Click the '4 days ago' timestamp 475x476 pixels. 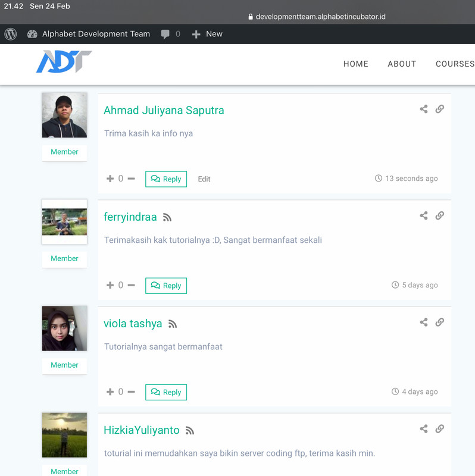420,392
